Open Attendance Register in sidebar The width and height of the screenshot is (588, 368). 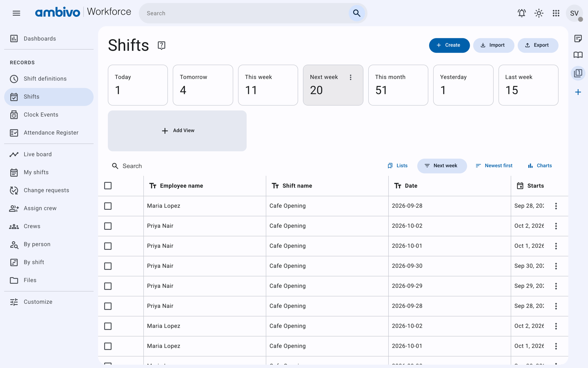point(49,133)
